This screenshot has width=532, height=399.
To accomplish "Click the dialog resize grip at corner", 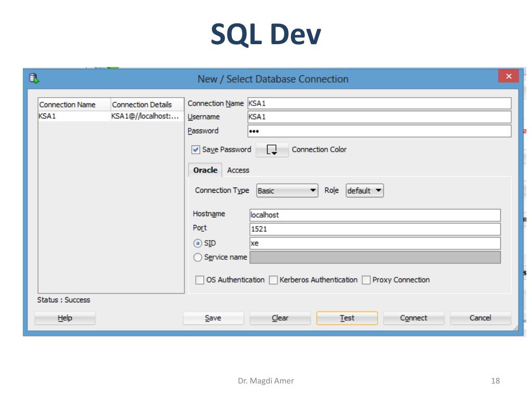I will (516, 328).
